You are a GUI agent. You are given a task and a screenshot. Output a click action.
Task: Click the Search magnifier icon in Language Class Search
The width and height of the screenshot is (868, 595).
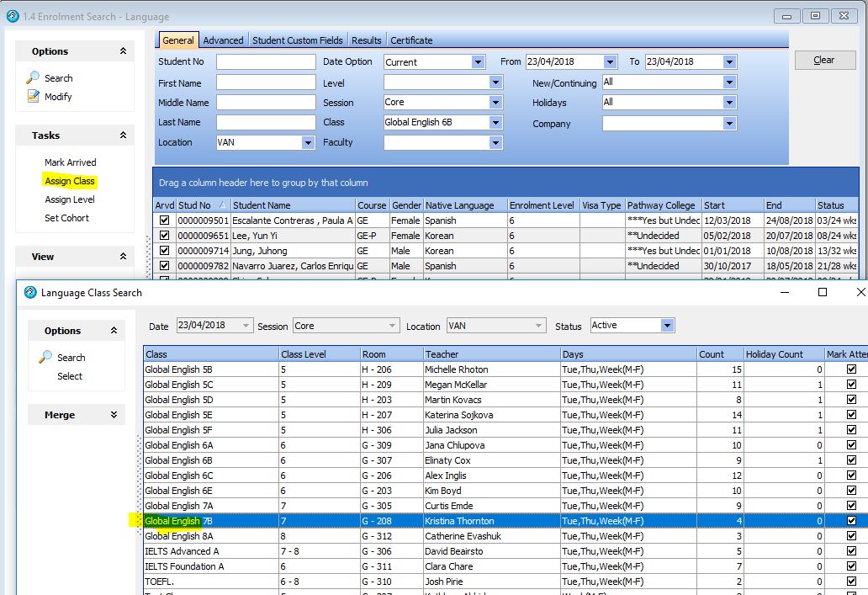tap(45, 357)
